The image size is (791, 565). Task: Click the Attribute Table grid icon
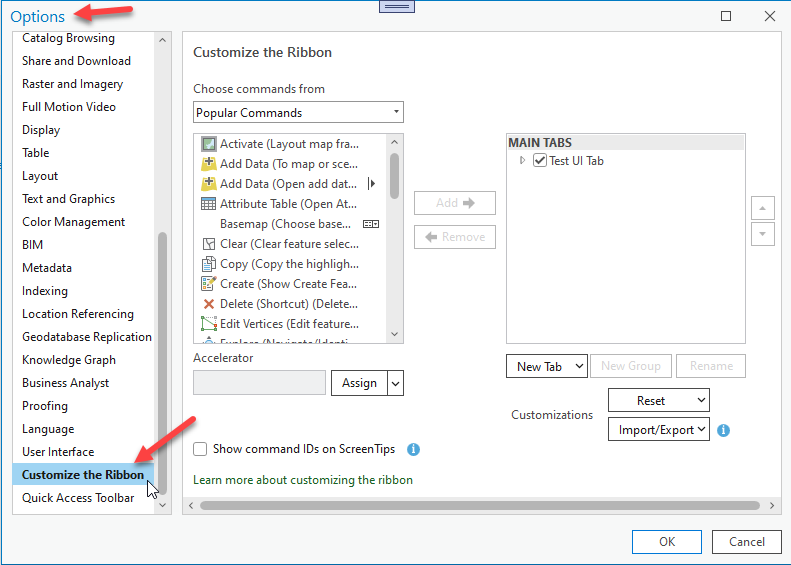[208, 204]
